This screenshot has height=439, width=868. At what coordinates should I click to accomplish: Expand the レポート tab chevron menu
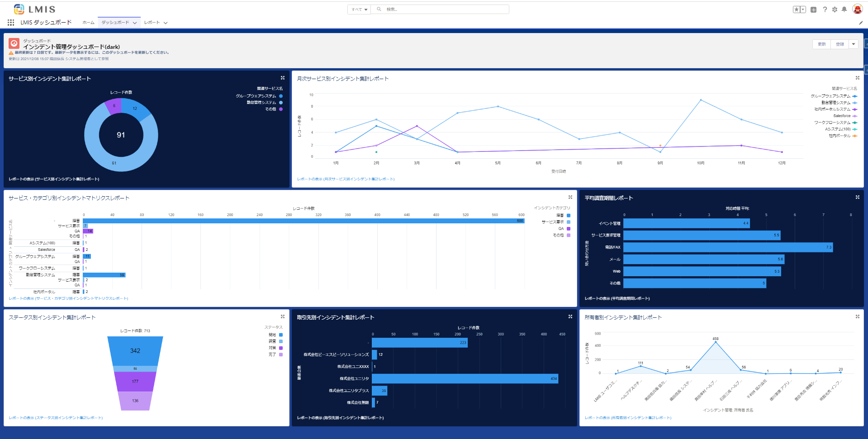click(166, 23)
